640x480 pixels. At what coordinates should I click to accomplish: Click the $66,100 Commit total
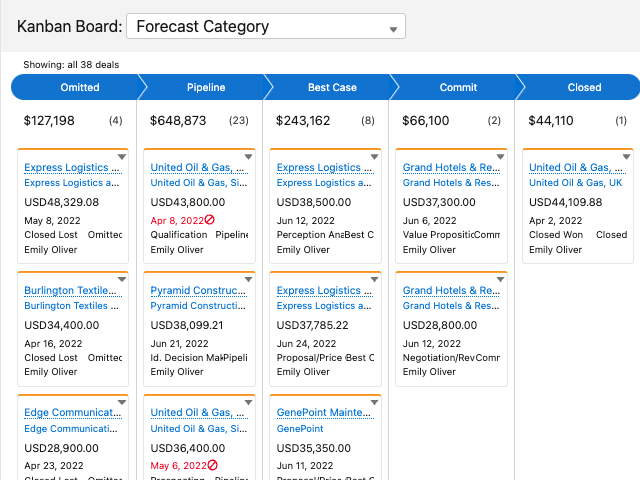click(426, 120)
